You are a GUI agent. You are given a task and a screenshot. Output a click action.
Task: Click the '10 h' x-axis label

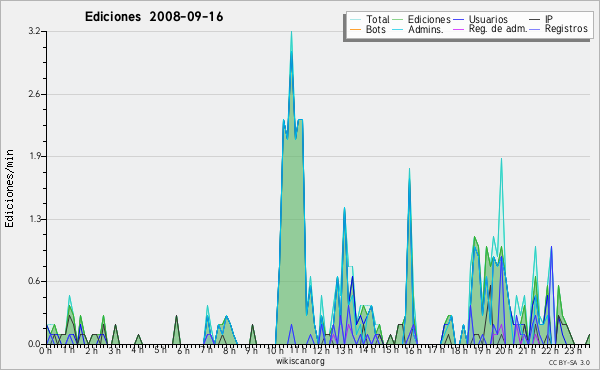[275, 351]
